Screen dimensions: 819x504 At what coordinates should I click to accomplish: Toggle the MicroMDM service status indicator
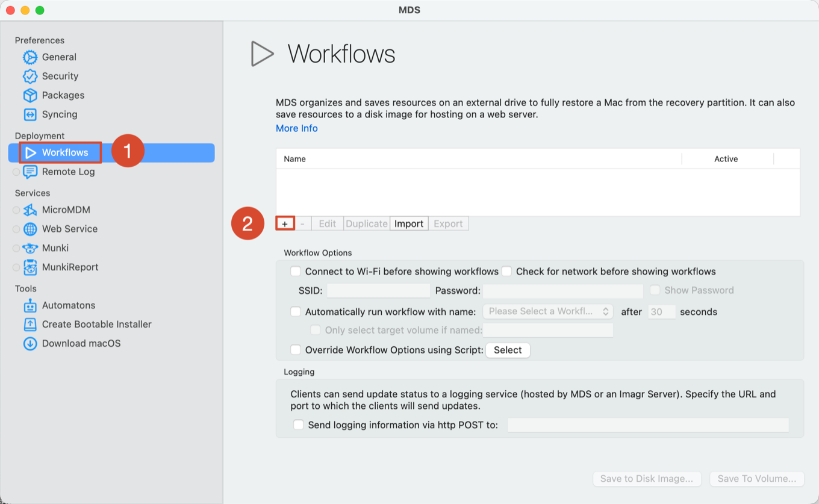(16, 210)
